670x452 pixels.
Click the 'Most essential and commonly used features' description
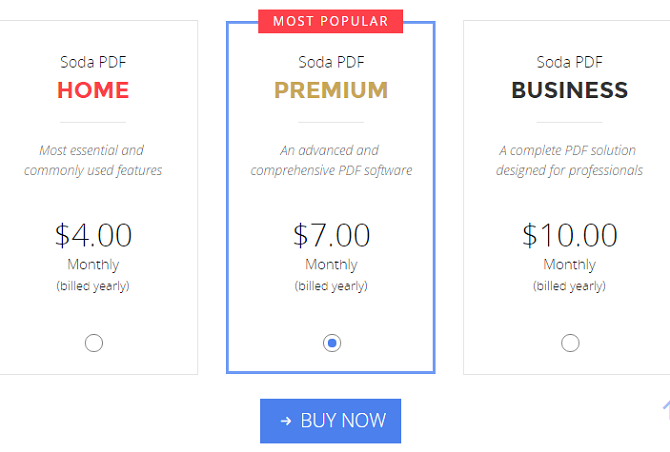pyautogui.click(x=93, y=160)
